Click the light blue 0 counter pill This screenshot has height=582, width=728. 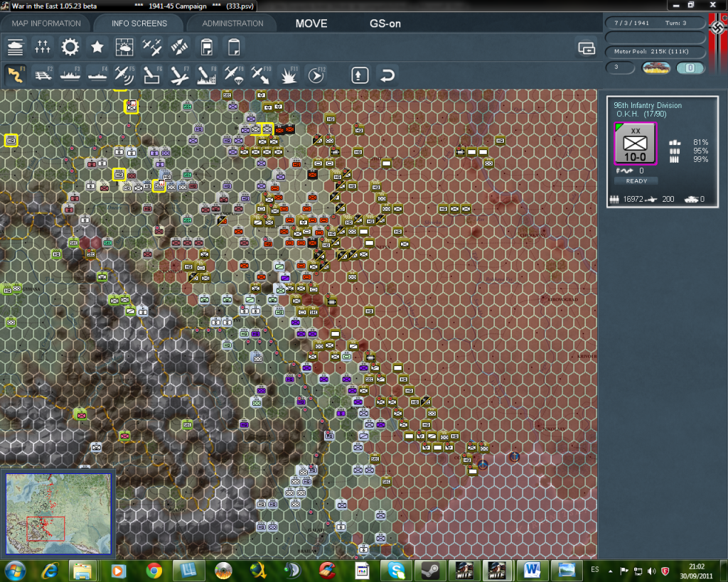690,68
